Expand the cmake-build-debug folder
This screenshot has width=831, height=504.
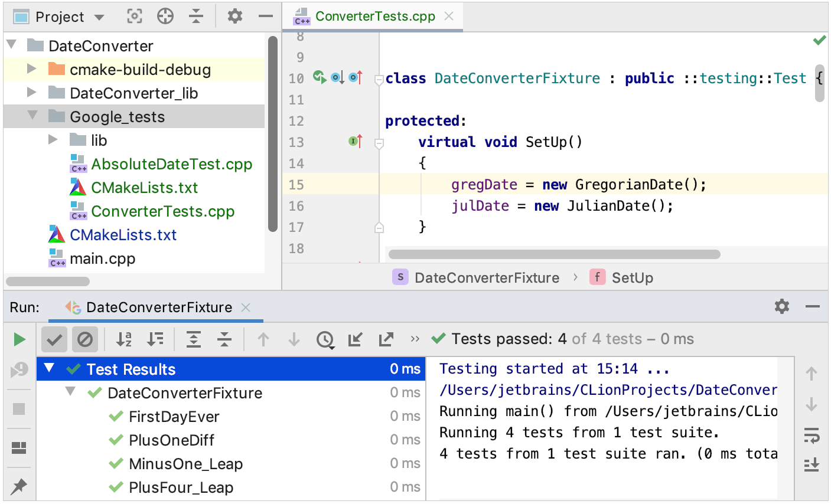(32, 70)
